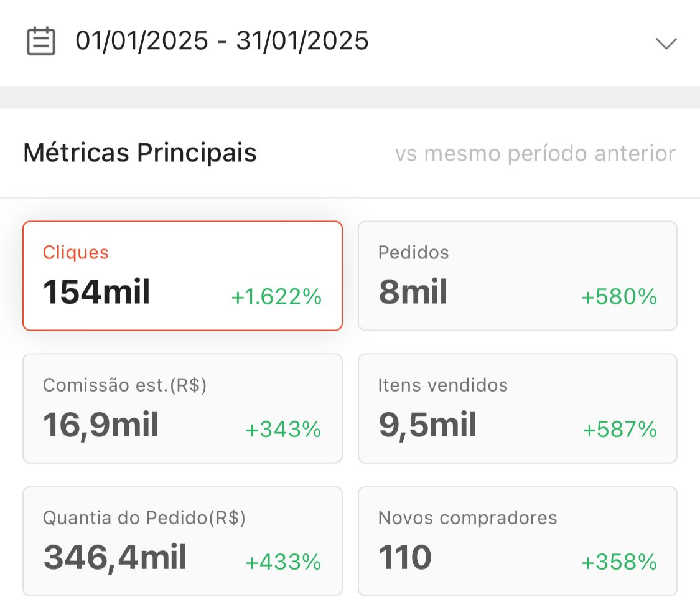Expand the date picker chevron

pyautogui.click(x=666, y=44)
